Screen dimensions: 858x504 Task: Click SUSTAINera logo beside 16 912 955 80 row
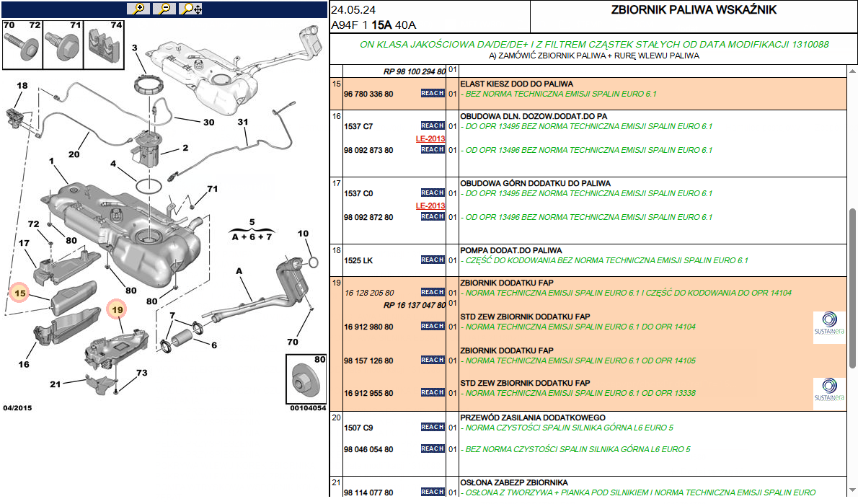(x=829, y=394)
